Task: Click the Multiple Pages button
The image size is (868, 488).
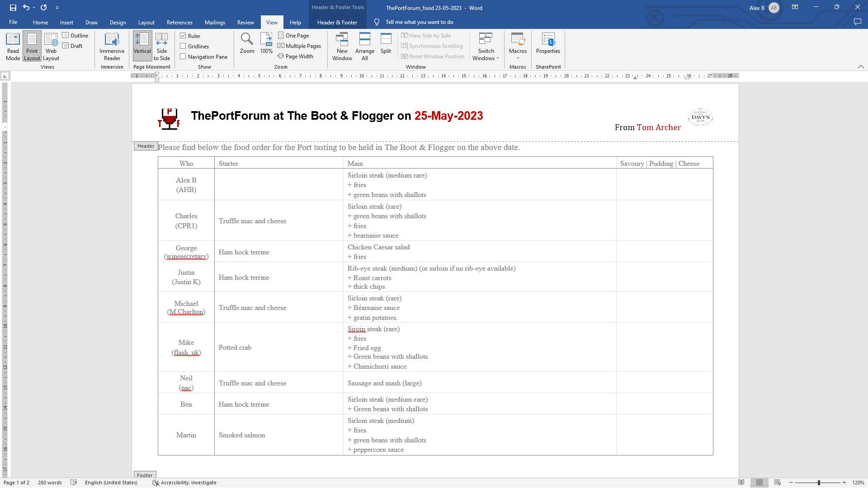Action: click(299, 46)
